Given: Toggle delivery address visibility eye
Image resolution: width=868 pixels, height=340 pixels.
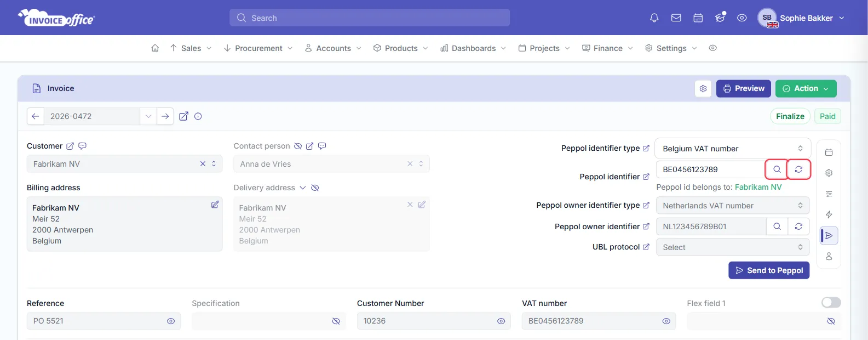Looking at the screenshot, I should tap(315, 188).
